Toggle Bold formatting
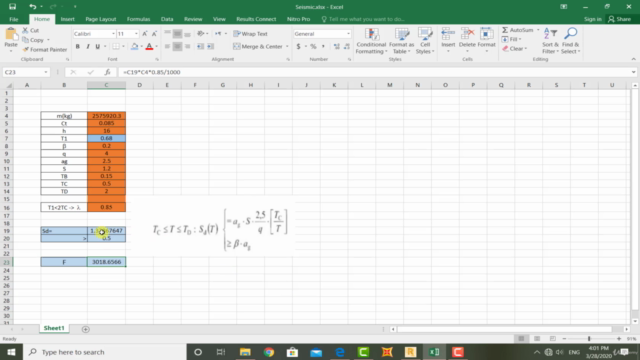640x360 pixels. [x=78, y=47]
